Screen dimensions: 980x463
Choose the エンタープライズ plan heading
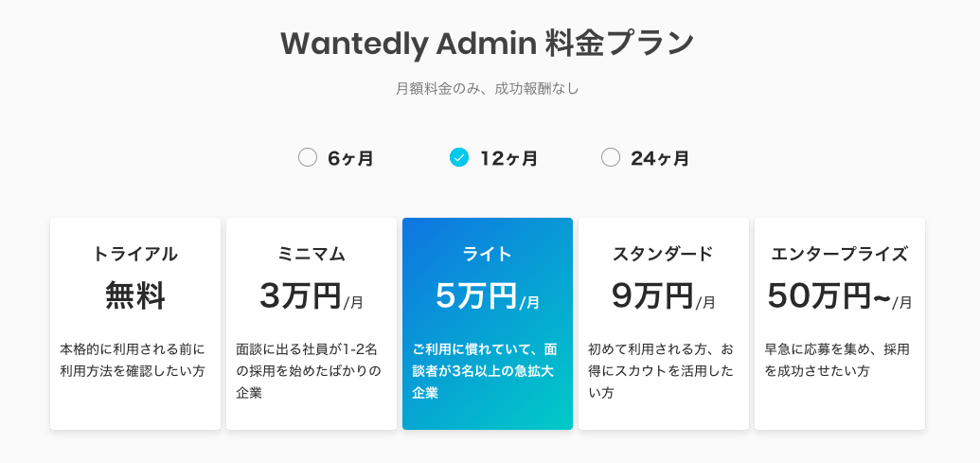pos(840,254)
